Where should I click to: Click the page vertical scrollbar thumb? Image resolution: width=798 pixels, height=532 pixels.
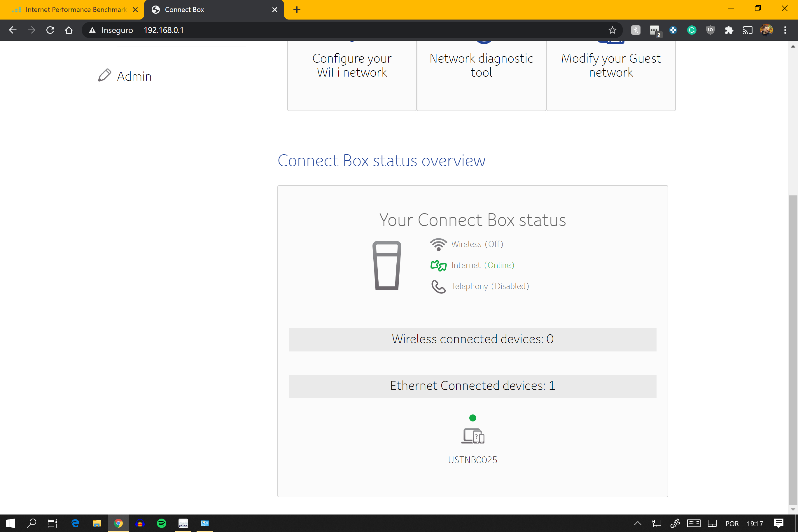click(792, 349)
